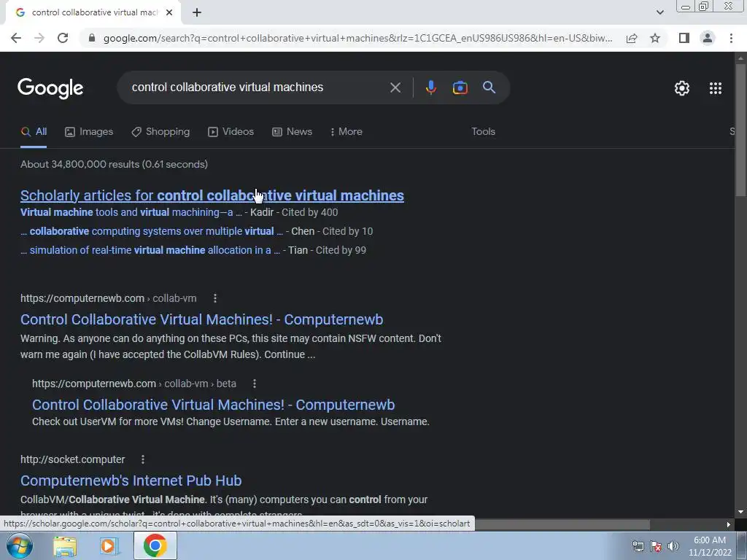Open Windows Media Player from taskbar
This screenshot has height=560, width=747.
tap(109, 546)
